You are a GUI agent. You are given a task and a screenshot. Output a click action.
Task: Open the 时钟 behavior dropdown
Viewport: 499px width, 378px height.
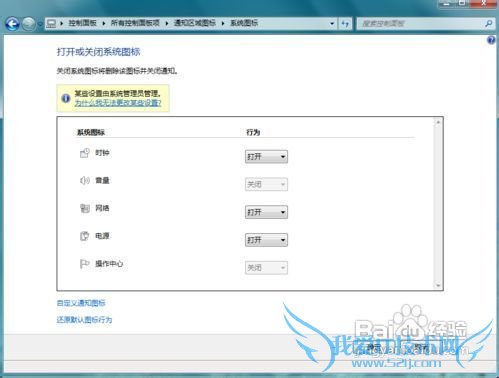(266, 157)
